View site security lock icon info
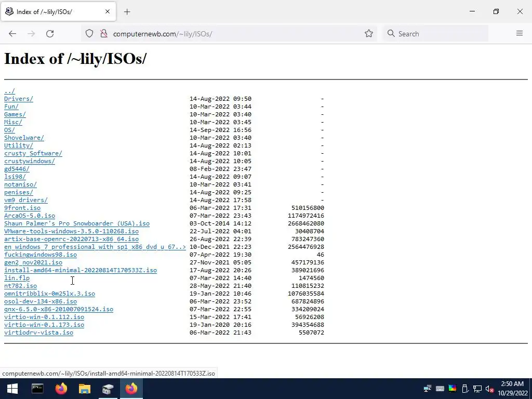Screen dimensions: 532x399 [x=104, y=34]
